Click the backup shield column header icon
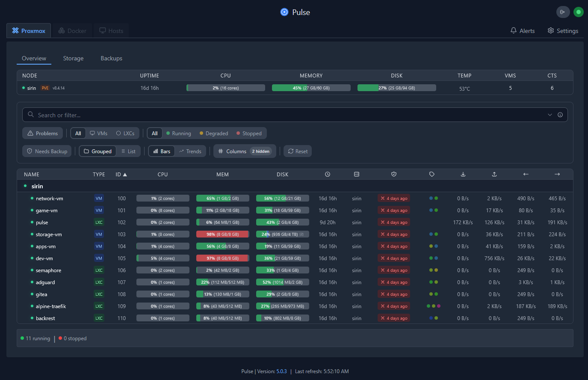 pos(394,174)
